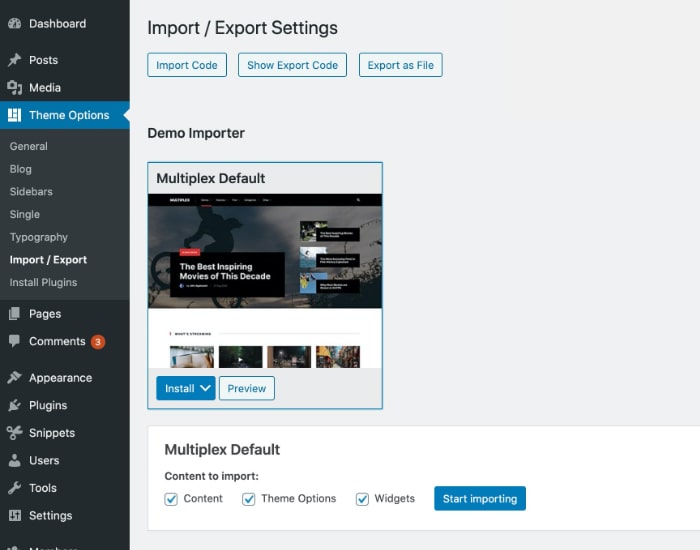
Task: Click the Snippets scissors icon
Action: coord(14,433)
